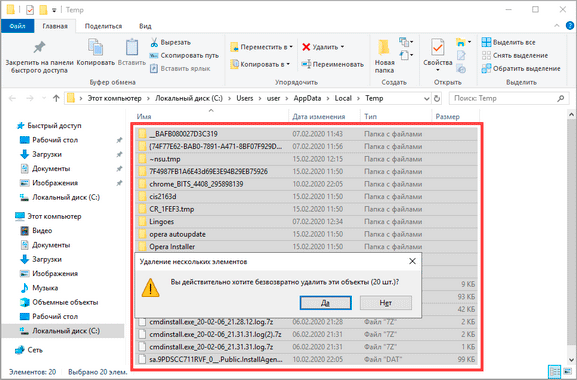Click the refresh icon beside the address bar
This screenshot has height=380, width=577.
tap(437, 98)
